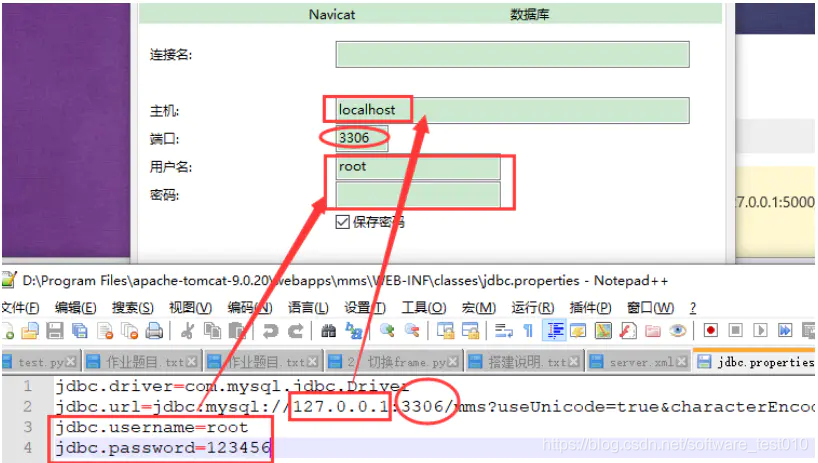Open the Document Map icon
Image resolution: width=818 pixels, height=463 pixels.
603,331
